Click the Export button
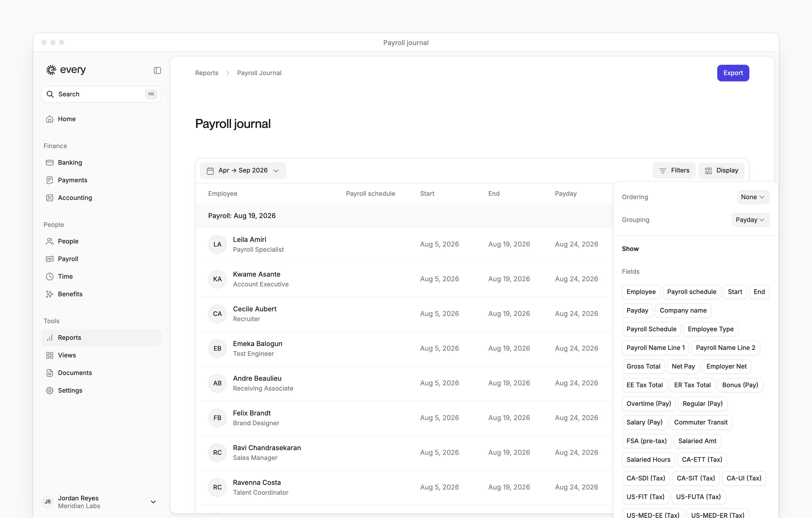This screenshot has width=812, height=518. pyautogui.click(x=733, y=73)
